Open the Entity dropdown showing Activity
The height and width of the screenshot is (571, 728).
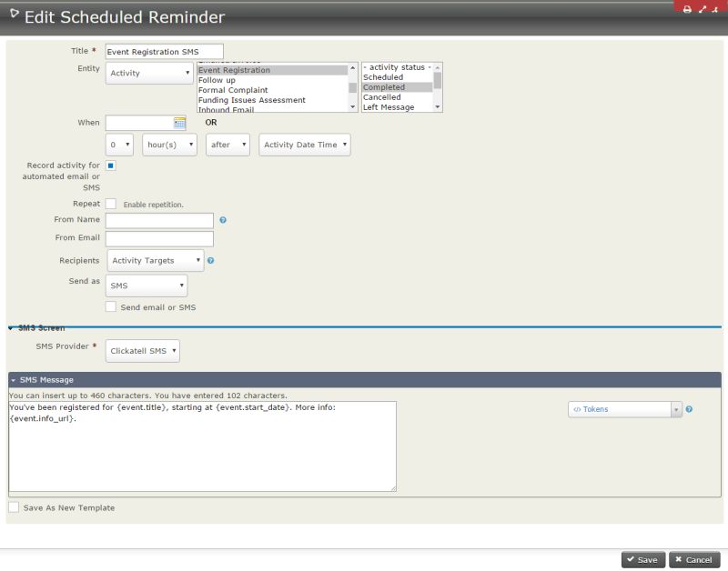click(x=148, y=73)
